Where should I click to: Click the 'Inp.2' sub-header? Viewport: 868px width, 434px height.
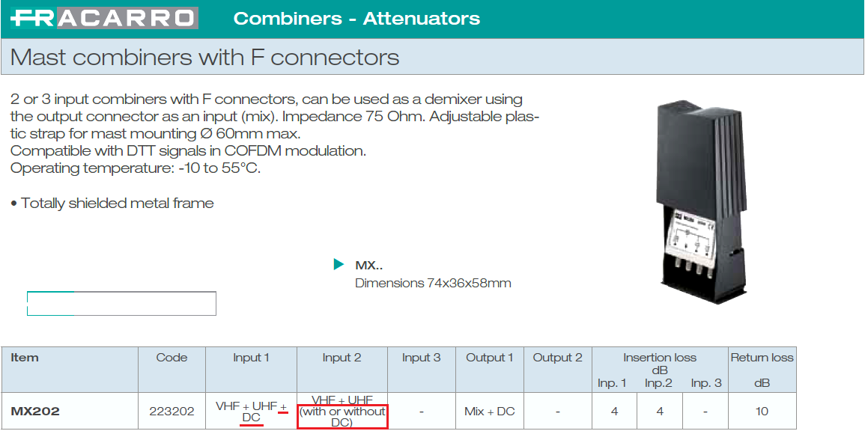coord(658,383)
